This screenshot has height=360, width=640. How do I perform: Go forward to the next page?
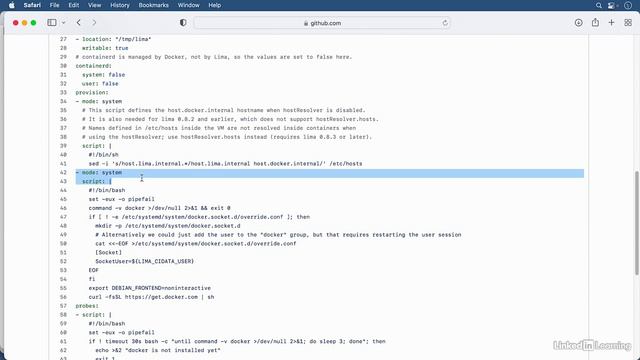[94, 23]
